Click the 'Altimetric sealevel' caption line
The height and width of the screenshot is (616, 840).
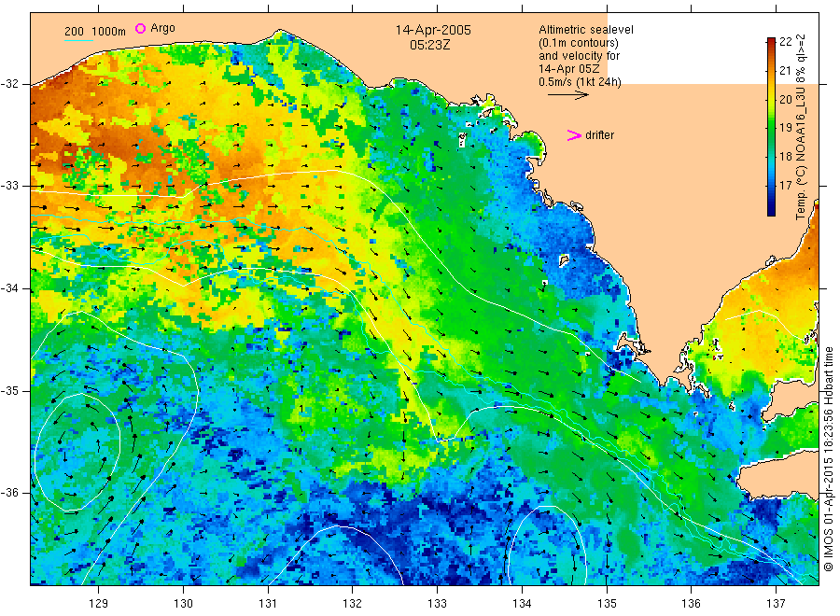pos(585,30)
